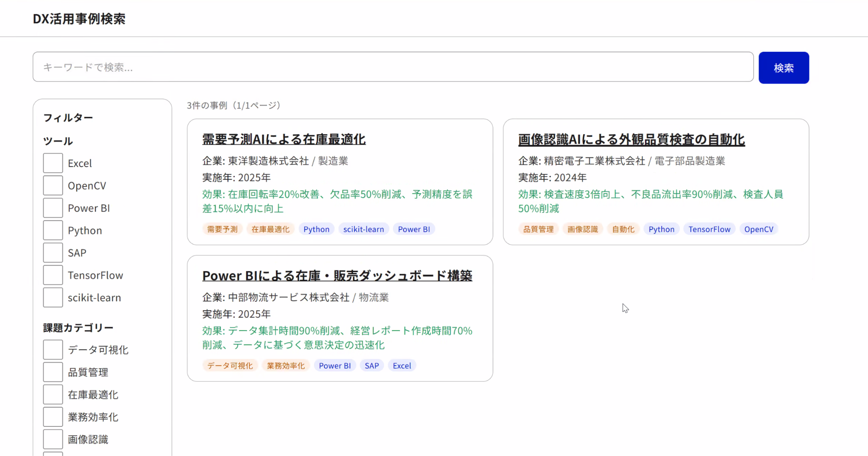Click 業務効率化 tag on dashboard card
This screenshot has height=456, width=868.
pyautogui.click(x=286, y=366)
